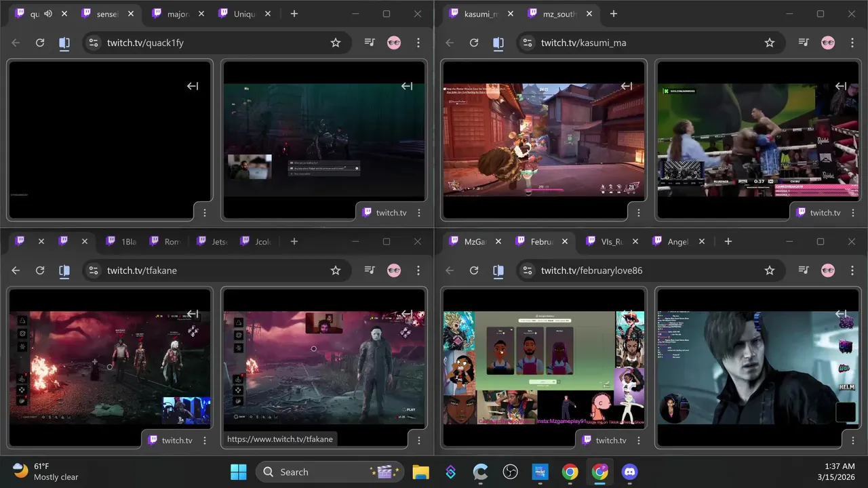The height and width of the screenshot is (488, 868).
Task: Reload the page in the kasumi_ma window
Action: (x=474, y=43)
